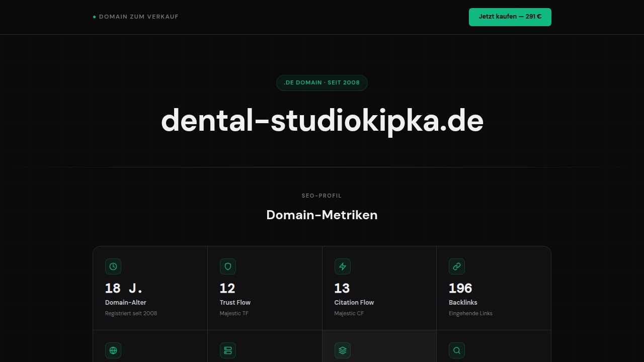Click the server icon in second row
This screenshot has width=644, height=362.
tap(228, 350)
